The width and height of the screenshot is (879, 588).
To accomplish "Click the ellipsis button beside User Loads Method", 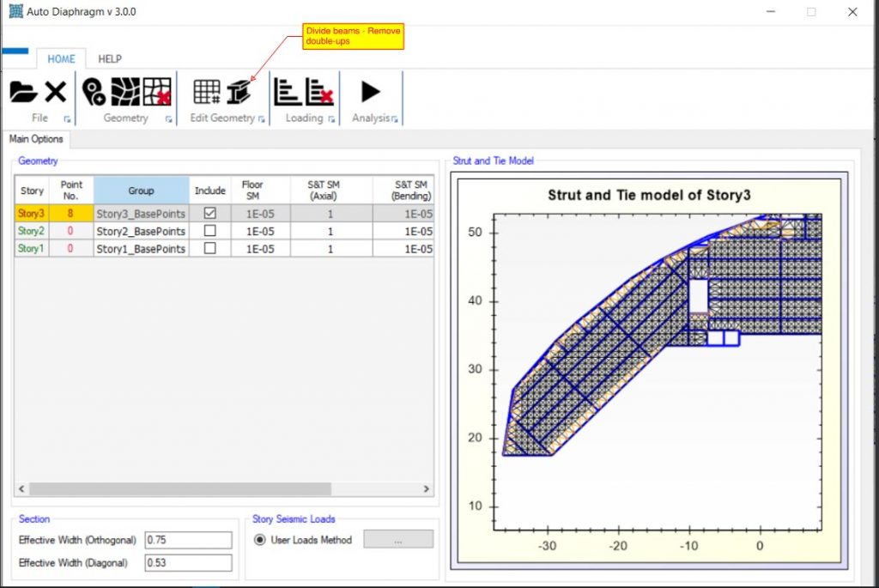I will click(398, 540).
